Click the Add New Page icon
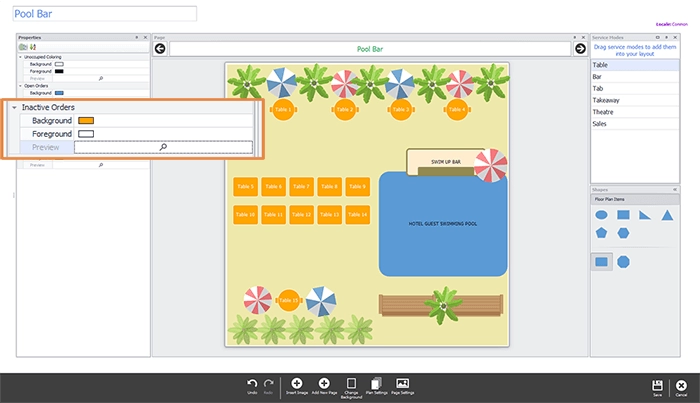 click(x=324, y=383)
